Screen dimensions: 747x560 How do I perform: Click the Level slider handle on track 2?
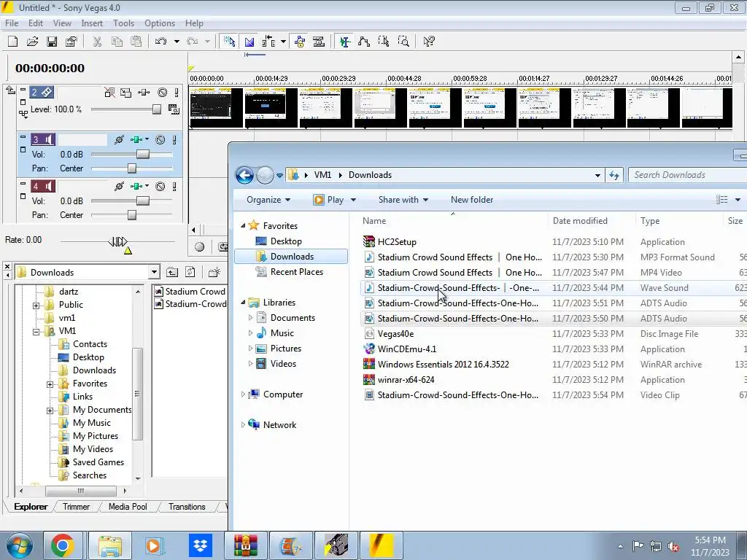coord(157,109)
